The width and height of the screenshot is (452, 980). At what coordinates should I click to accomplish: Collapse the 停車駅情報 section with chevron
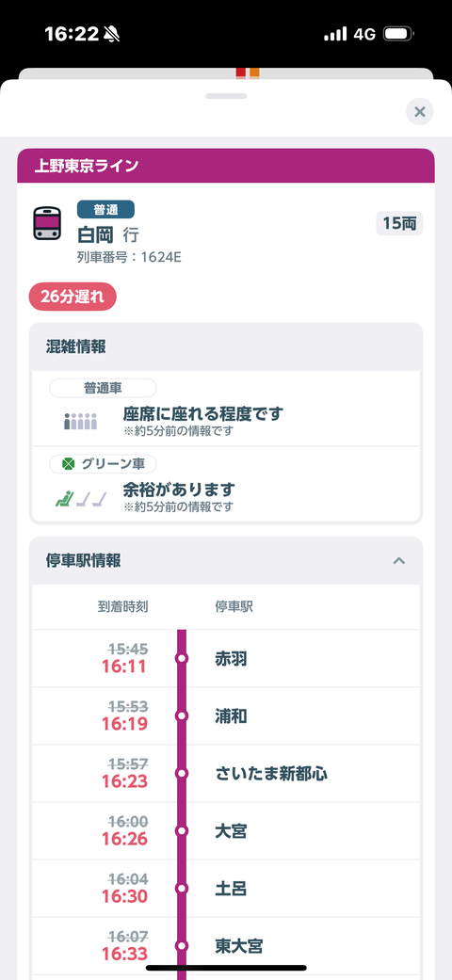[x=399, y=561]
